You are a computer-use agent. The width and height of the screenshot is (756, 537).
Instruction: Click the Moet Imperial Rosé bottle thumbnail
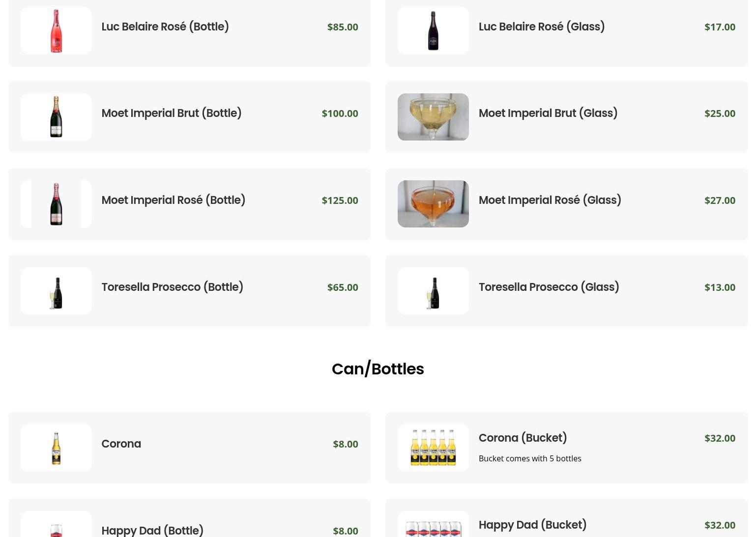[56, 204]
